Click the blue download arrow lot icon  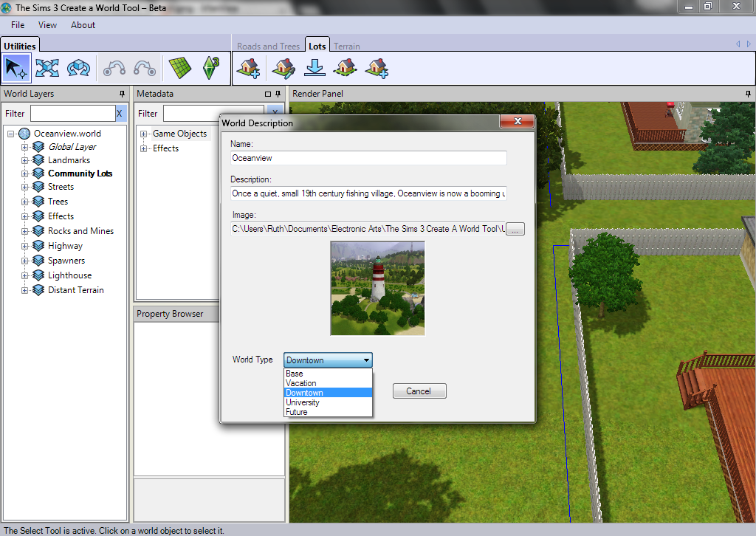pos(315,69)
